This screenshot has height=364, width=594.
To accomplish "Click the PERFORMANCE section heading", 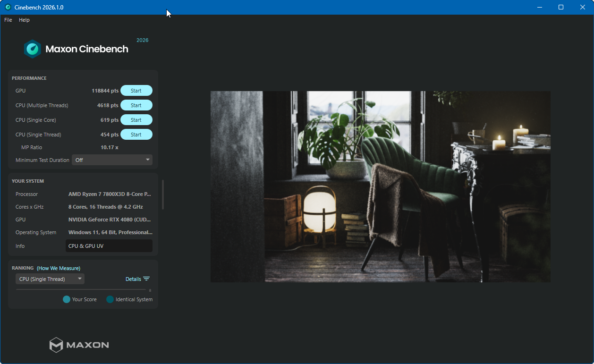I will 29,78.
